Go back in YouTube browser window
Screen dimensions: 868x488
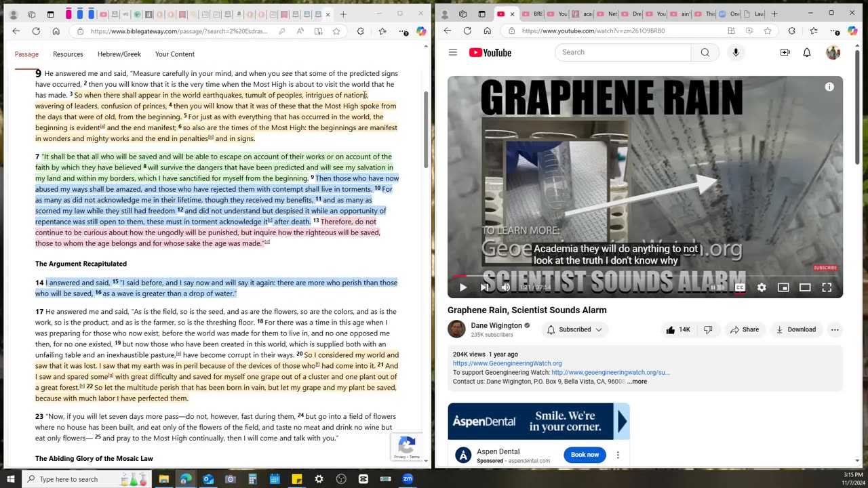pos(448,30)
